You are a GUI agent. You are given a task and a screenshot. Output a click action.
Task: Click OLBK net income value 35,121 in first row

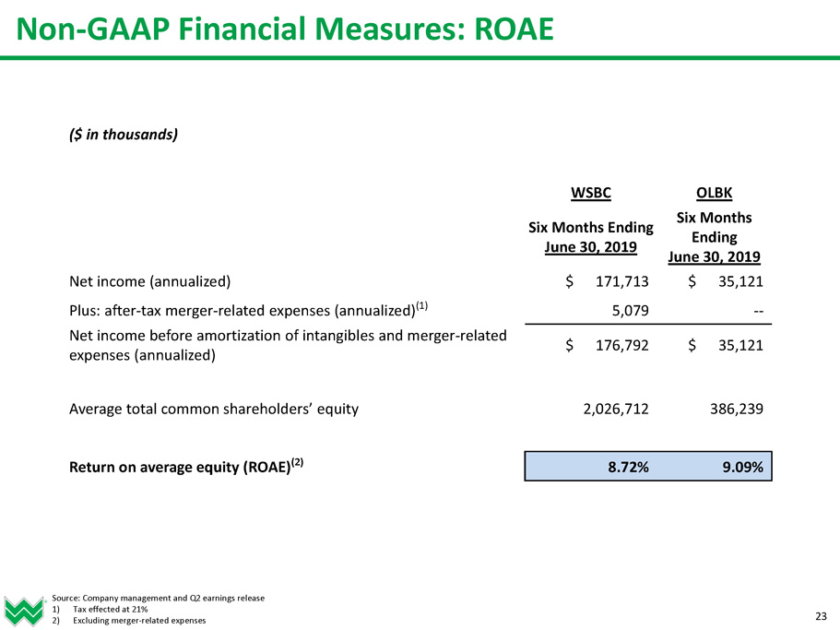click(741, 281)
